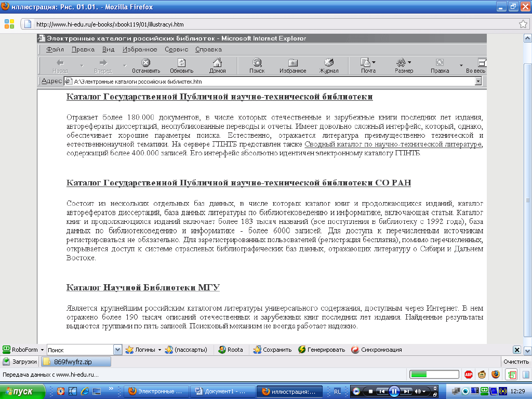Open the 869fwyfrz.zip download item
The image size is (532, 399).
[x=76, y=362]
